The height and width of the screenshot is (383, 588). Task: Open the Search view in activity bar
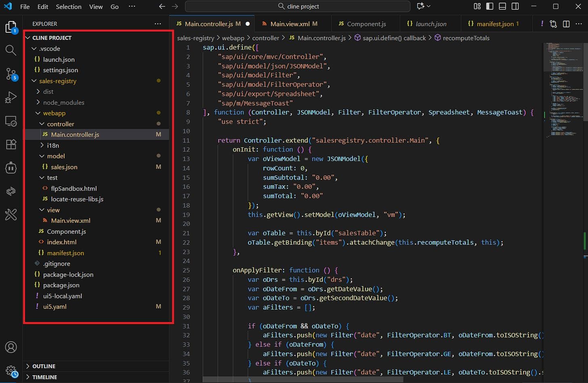point(11,50)
